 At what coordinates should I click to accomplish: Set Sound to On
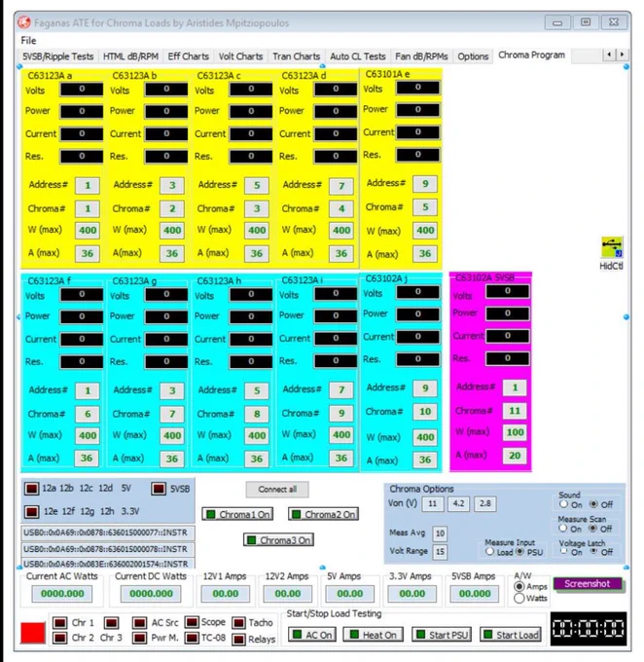563,504
